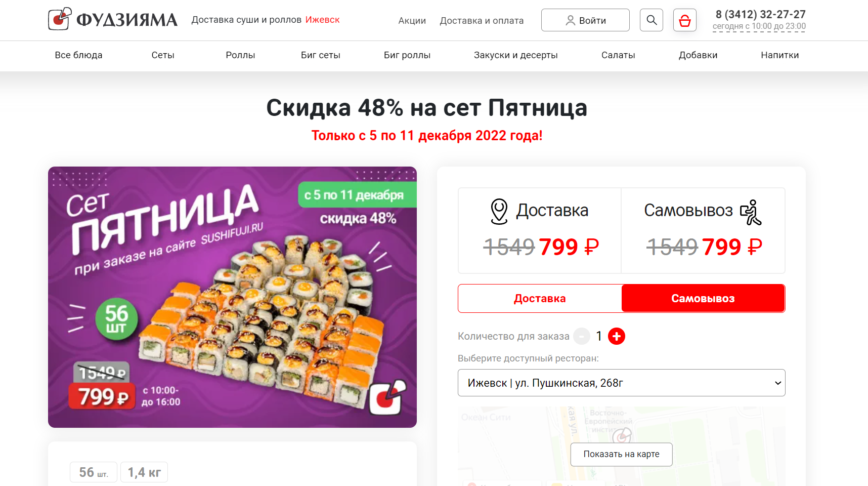The width and height of the screenshot is (868, 486).
Task: Go to Акции page
Action: (x=412, y=21)
